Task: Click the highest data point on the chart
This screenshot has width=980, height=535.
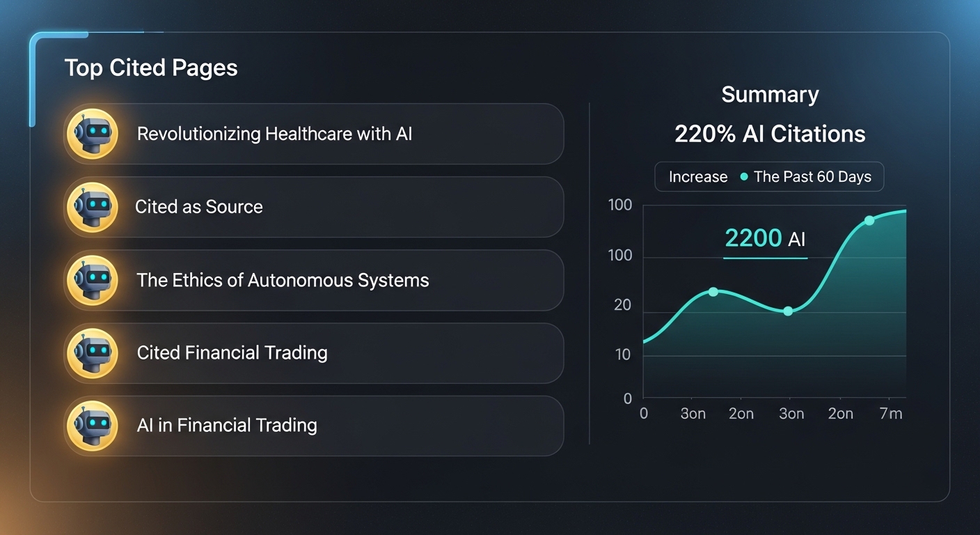Action: (869, 220)
